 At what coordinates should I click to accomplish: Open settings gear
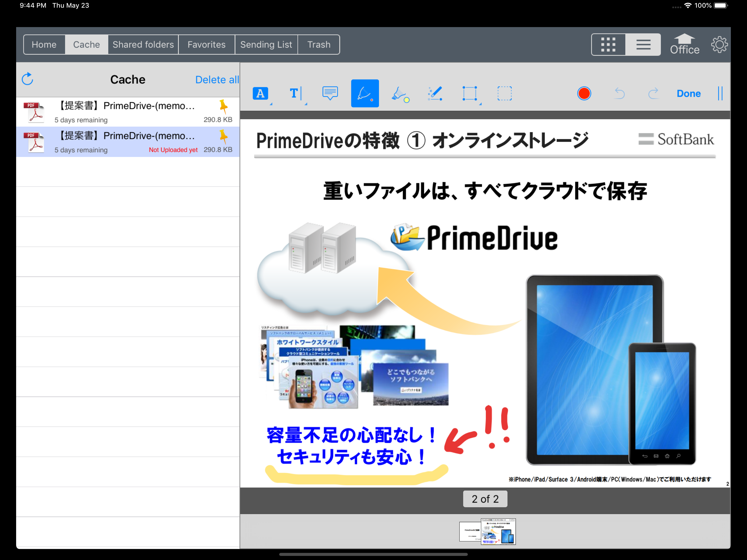[x=719, y=45]
